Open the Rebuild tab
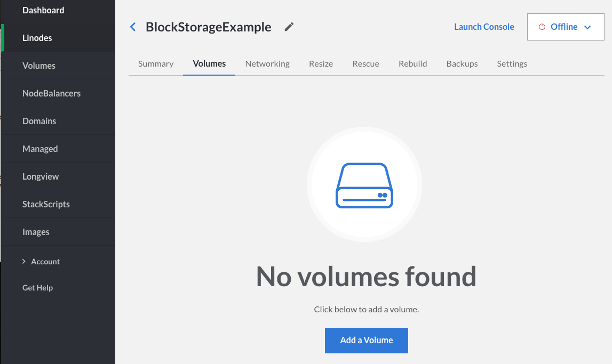612x364 pixels. [412, 64]
